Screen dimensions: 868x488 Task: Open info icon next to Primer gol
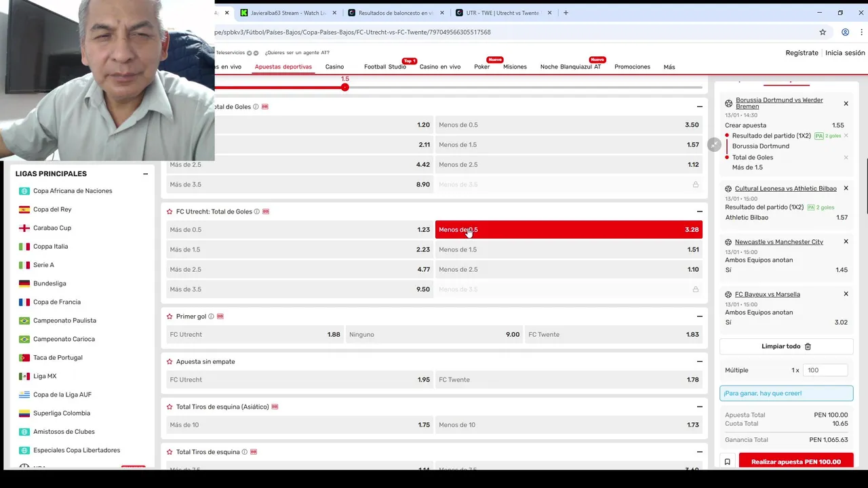click(x=212, y=317)
